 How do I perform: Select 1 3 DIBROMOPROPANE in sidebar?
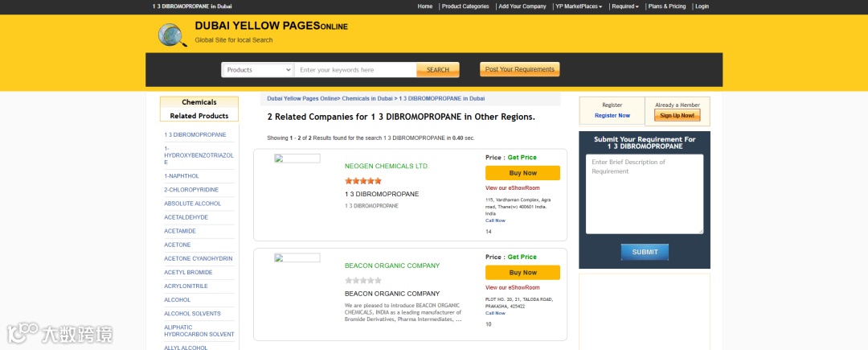pyautogui.click(x=194, y=135)
